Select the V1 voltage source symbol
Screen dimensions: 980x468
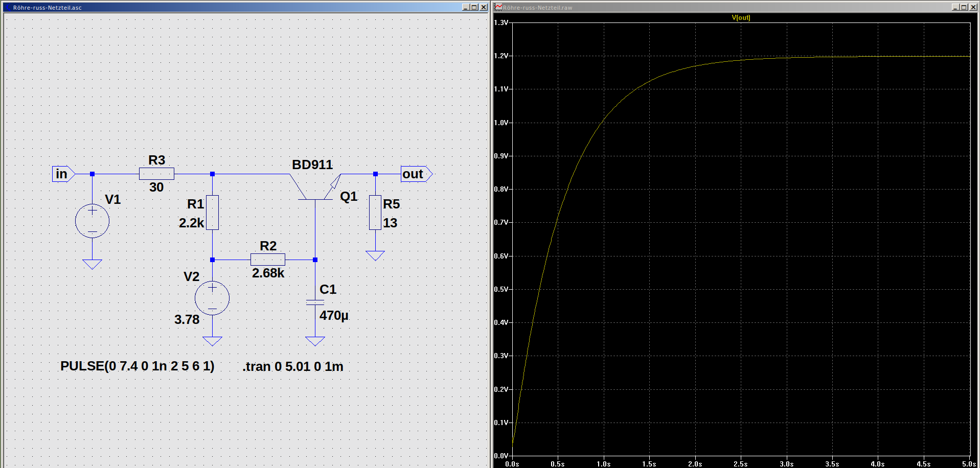92,221
